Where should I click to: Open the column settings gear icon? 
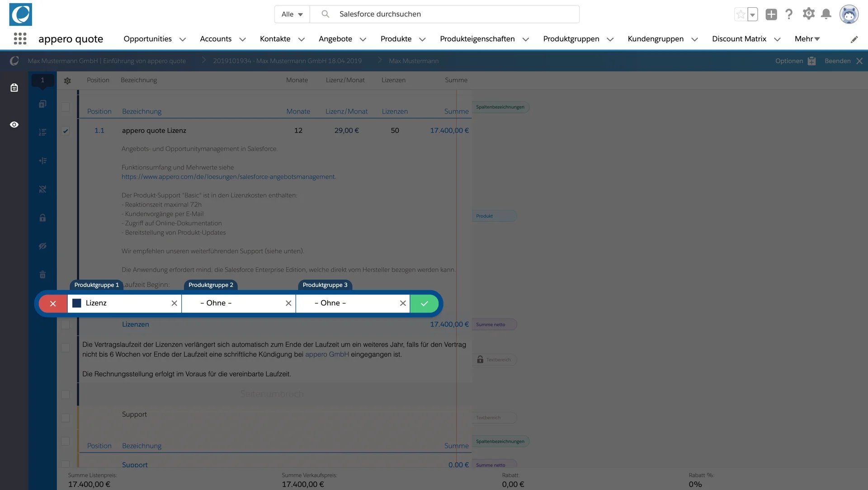click(67, 81)
